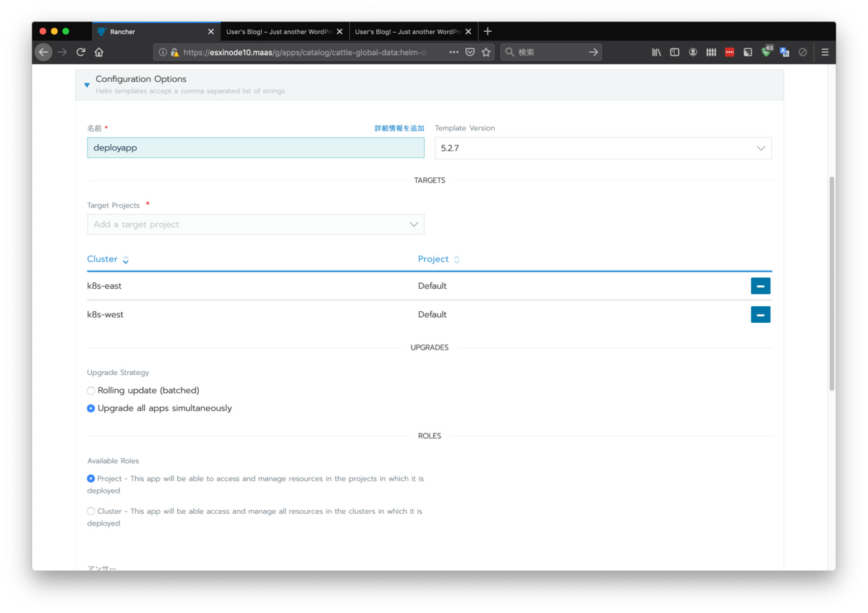Open the fence-like extension icon
The height and width of the screenshot is (613, 868).
pyautogui.click(x=712, y=52)
